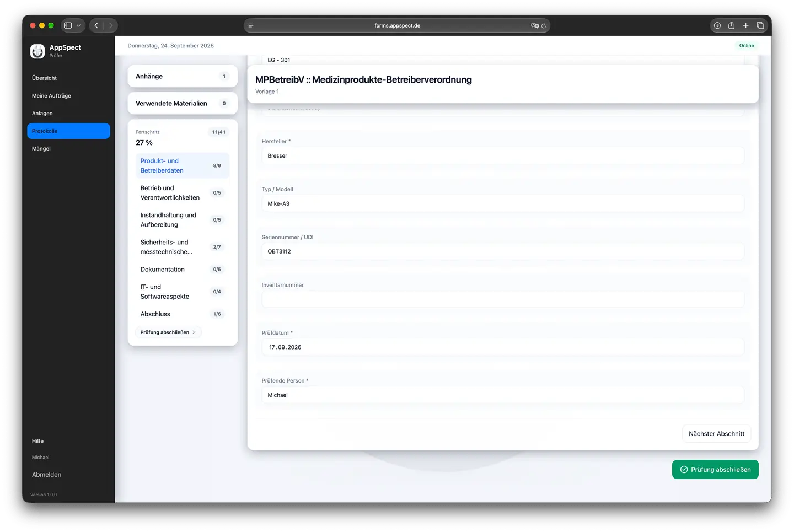The image size is (794, 532).
Task: Click the translate icon in the address bar
Action: coord(534,25)
